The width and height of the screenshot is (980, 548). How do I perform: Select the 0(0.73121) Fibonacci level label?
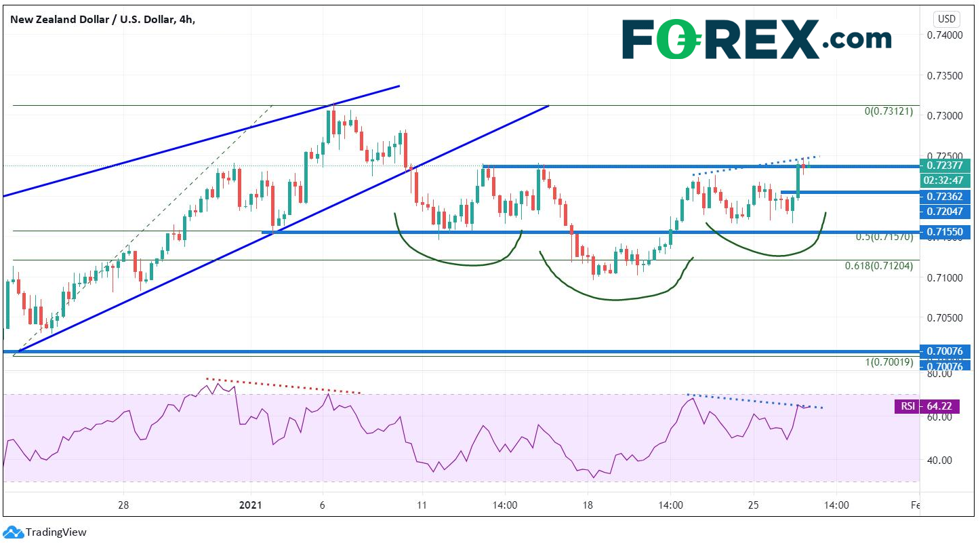coord(888,111)
